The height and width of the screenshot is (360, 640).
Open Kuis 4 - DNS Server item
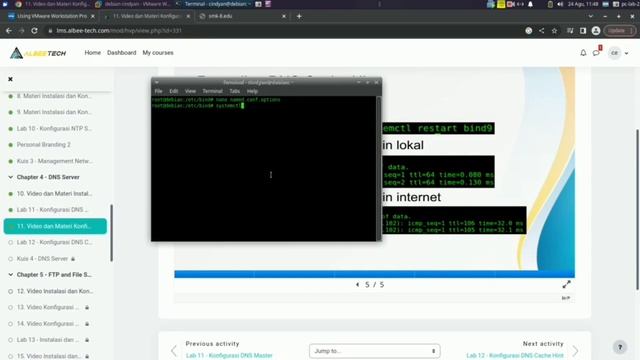click(x=42, y=259)
